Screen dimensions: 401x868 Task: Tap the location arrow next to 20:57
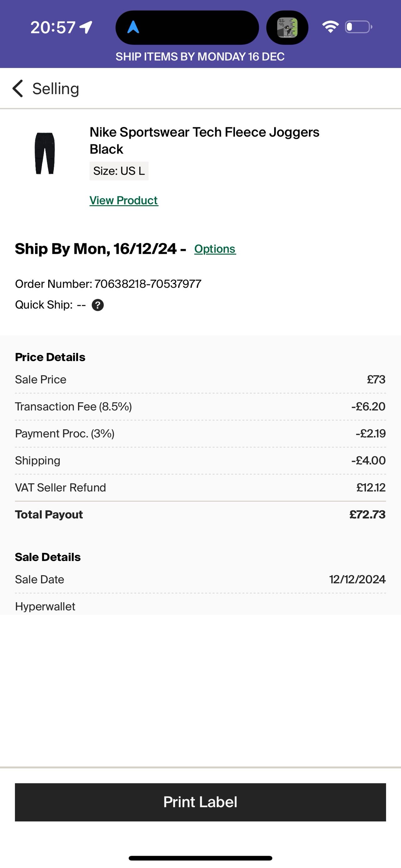(x=86, y=27)
